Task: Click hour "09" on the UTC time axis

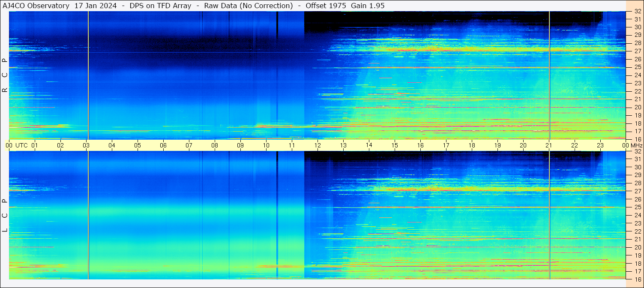Action: pyautogui.click(x=240, y=145)
